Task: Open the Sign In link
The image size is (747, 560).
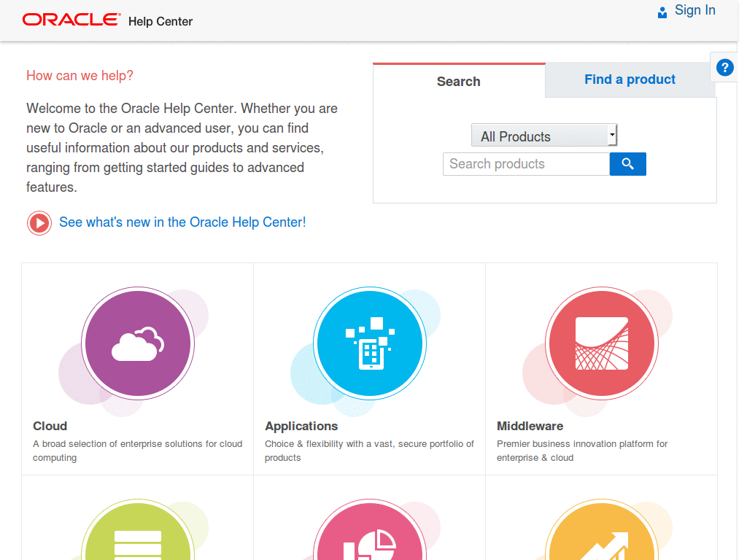Action: (694, 10)
